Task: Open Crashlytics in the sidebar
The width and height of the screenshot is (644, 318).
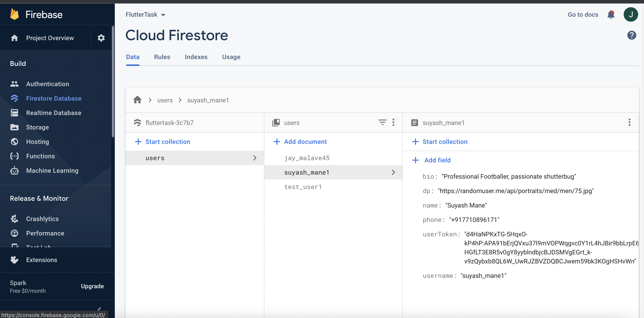Action: 42,219
